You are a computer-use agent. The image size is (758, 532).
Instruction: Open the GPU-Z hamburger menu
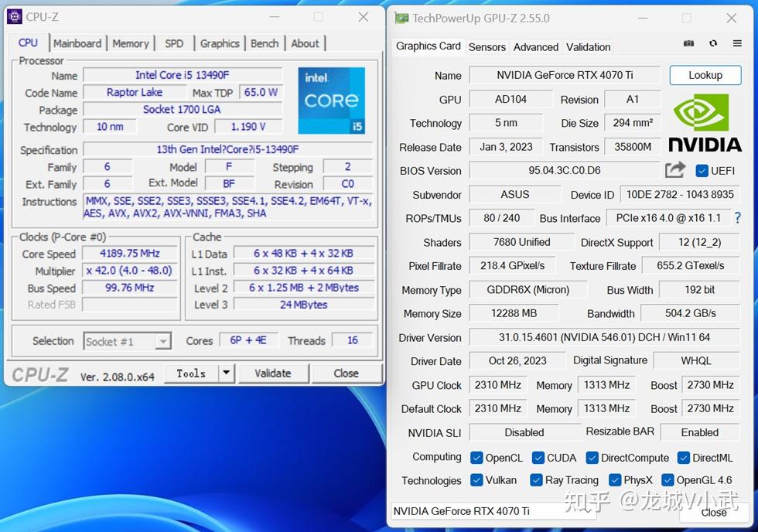(737, 43)
